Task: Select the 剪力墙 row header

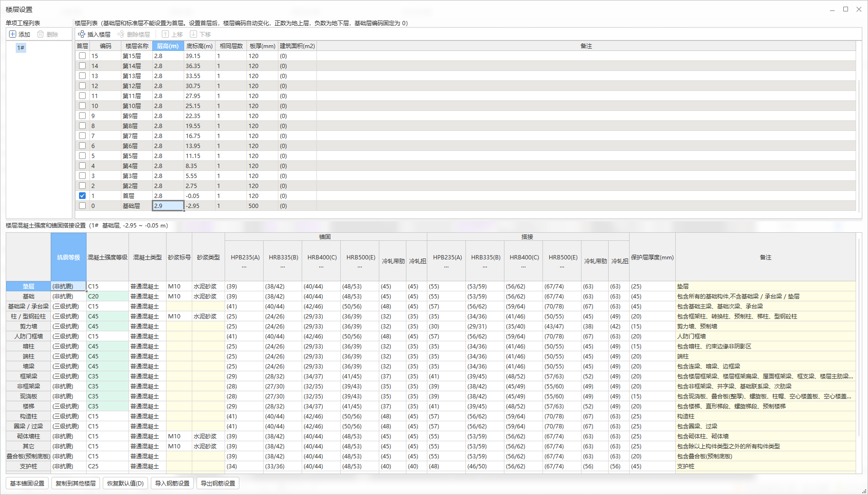Action: [x=29, y=326]
